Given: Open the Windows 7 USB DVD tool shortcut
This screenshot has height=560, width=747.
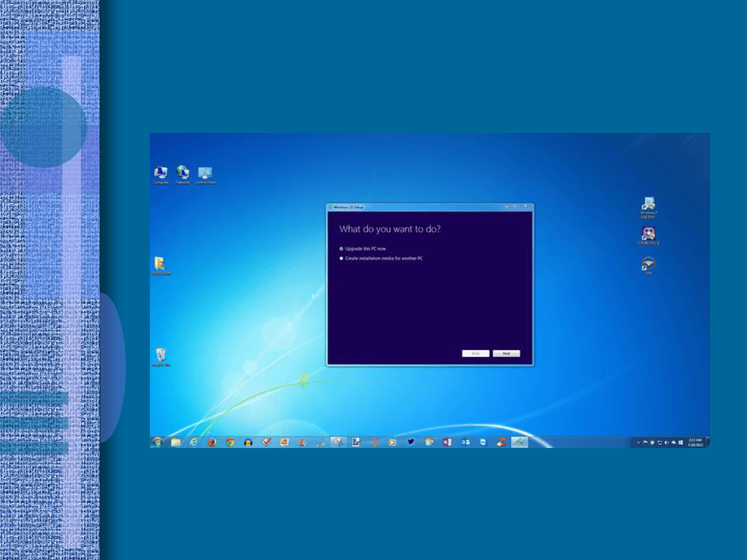Looking at the screenshot, I should (648, 208).
